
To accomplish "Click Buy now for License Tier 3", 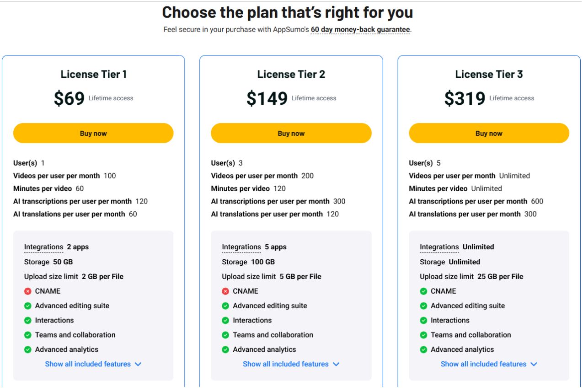I will click(489, 133).
